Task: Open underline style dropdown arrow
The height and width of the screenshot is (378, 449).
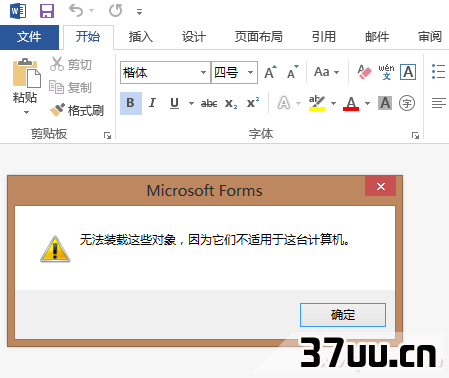Action: coord(191,103)
